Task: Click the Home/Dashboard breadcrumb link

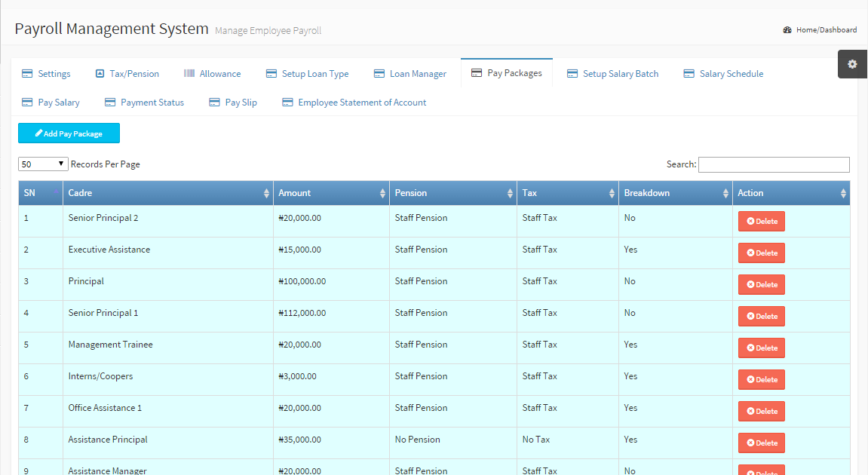Action: [x=826, y=30]
